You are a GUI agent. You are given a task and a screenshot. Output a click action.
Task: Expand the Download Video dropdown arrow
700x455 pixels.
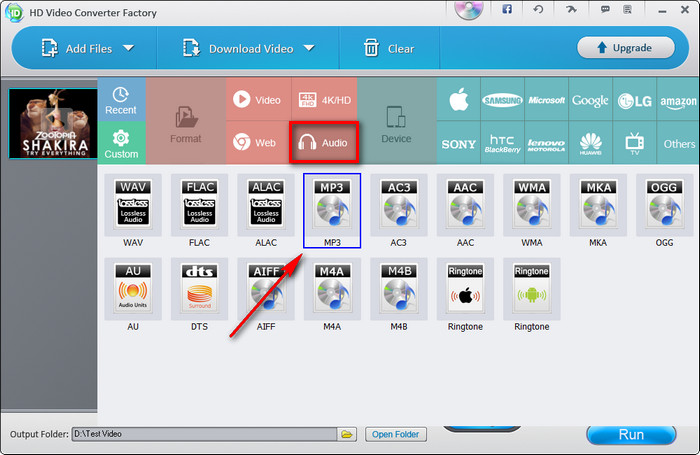pos(309,48)
